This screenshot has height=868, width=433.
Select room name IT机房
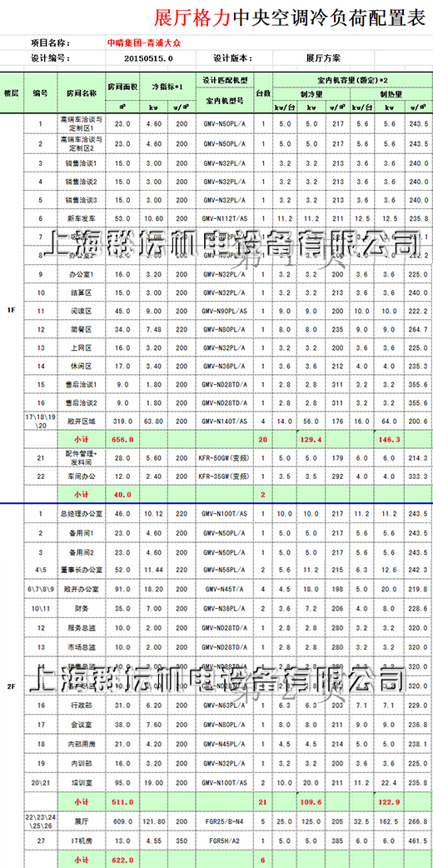(81, 841)
